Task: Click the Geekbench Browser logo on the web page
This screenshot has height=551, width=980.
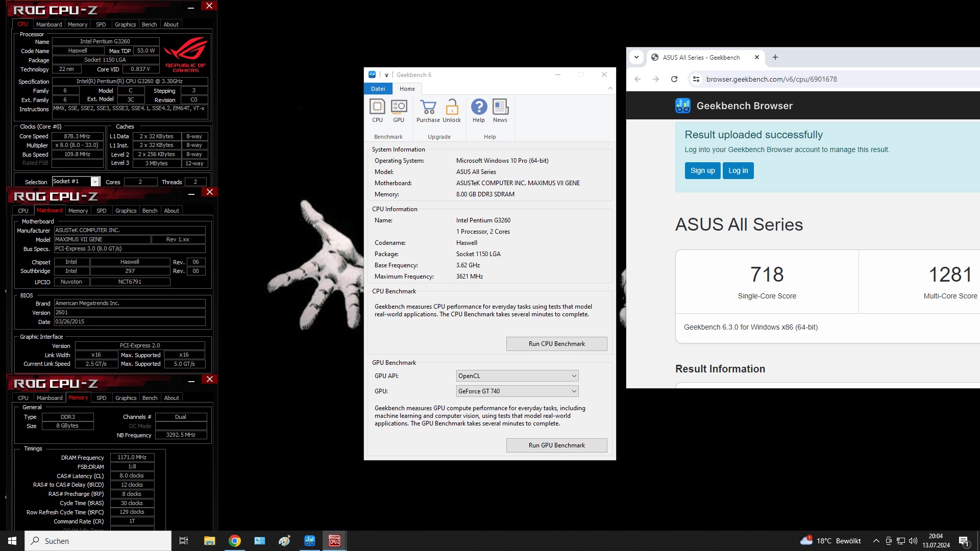Action: [x=682, y=106]
